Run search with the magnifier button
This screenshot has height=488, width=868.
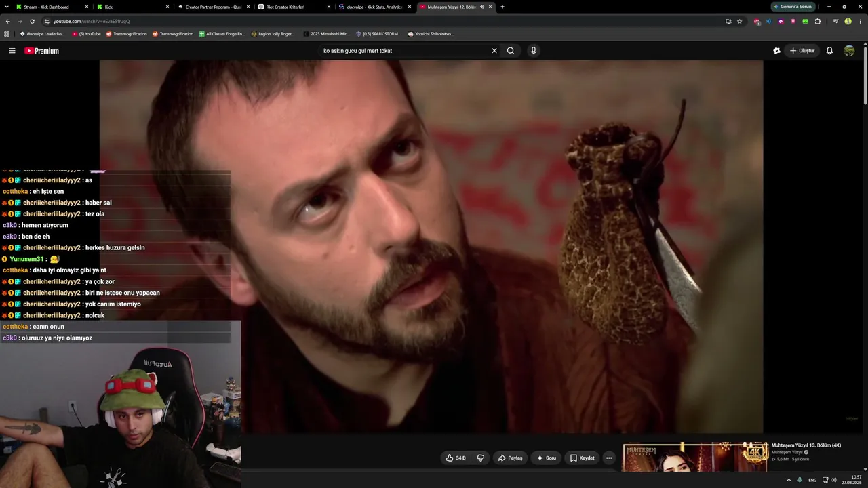tap(511, 51)
